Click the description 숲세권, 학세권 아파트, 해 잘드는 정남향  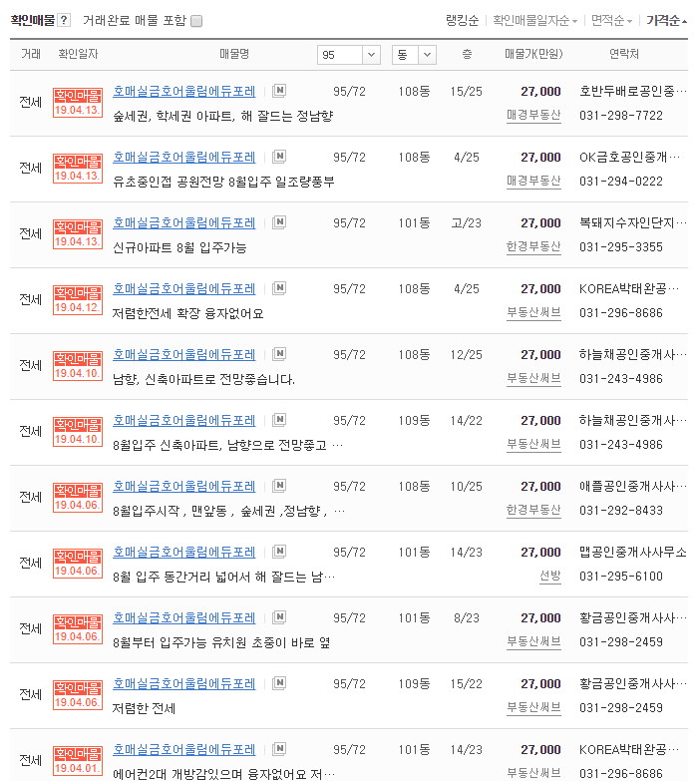pyautogui.click(x=222, y=116)
